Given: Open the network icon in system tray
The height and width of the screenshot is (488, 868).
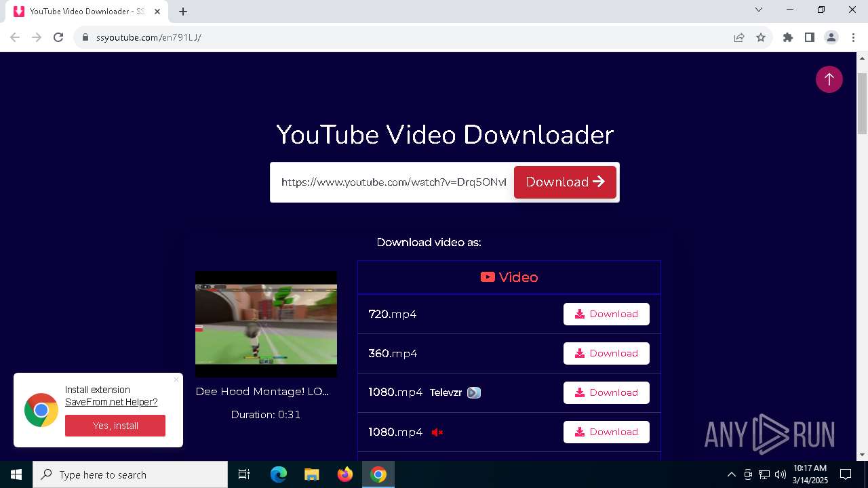Looking at the screenshot, I should (x=764, y=474).
